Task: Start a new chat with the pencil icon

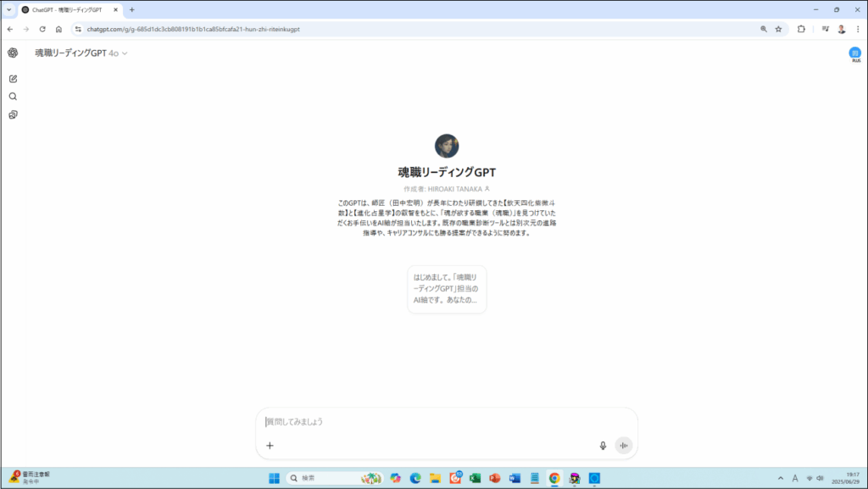Action: [13, 79]
